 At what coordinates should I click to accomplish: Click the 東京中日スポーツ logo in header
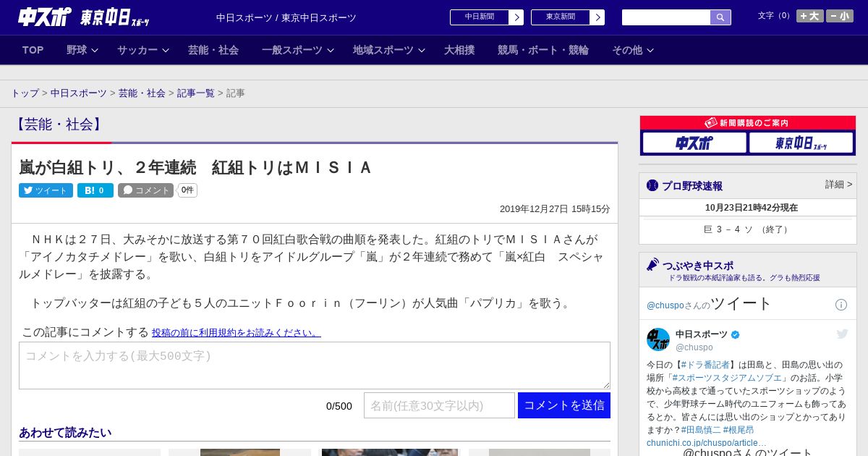pos(114,17)
